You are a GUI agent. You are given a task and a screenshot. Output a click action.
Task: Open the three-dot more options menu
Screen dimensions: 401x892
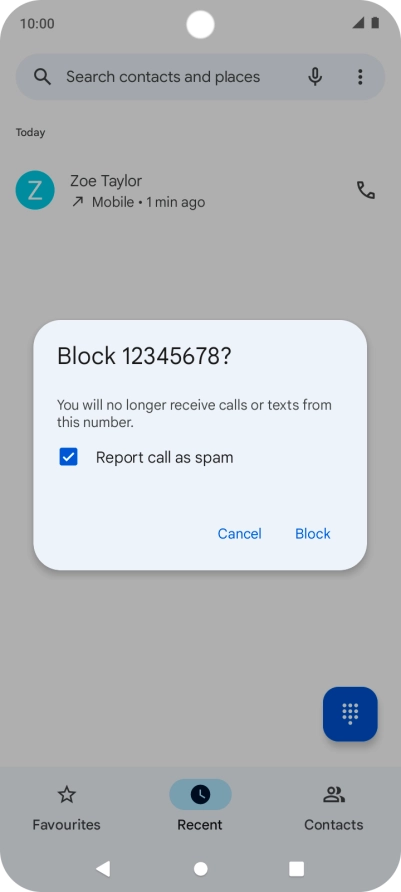point(359,77)
